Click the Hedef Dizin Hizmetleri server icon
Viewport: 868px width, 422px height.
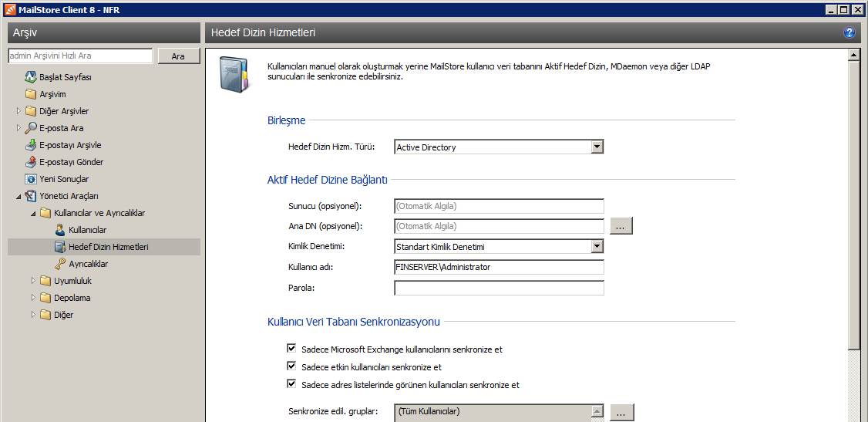pos(60,247)
